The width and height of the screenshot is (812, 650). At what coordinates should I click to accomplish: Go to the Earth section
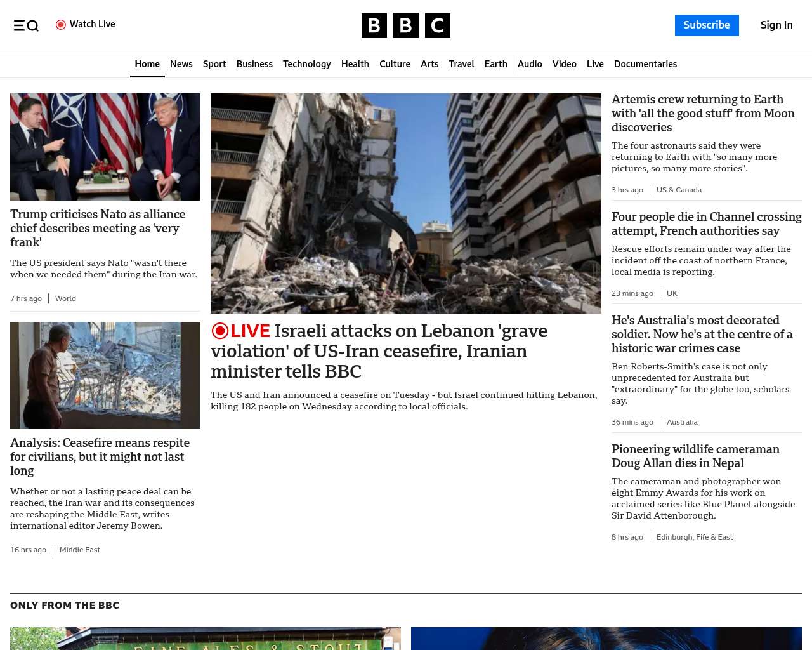tap(496, 64)
